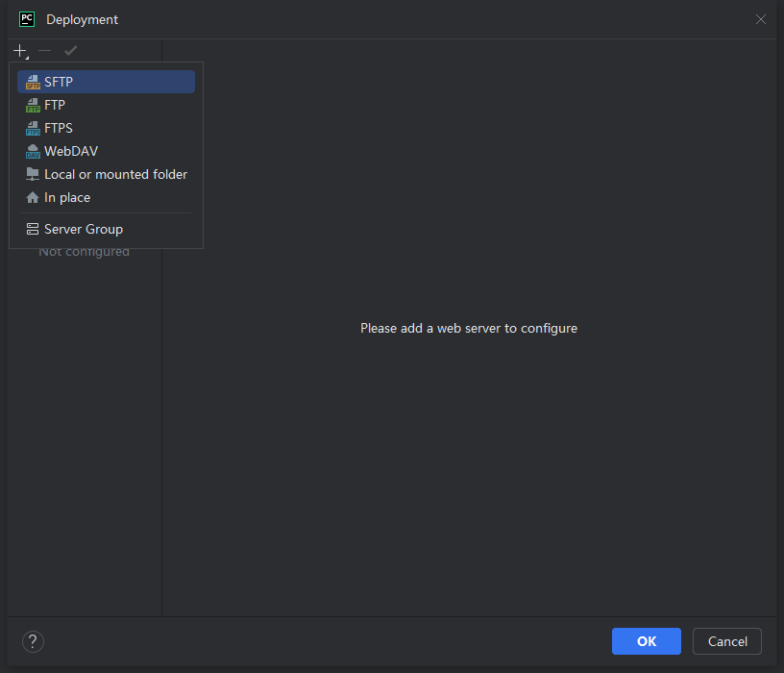Click the remove server minus button

click(x=45, y=51)
